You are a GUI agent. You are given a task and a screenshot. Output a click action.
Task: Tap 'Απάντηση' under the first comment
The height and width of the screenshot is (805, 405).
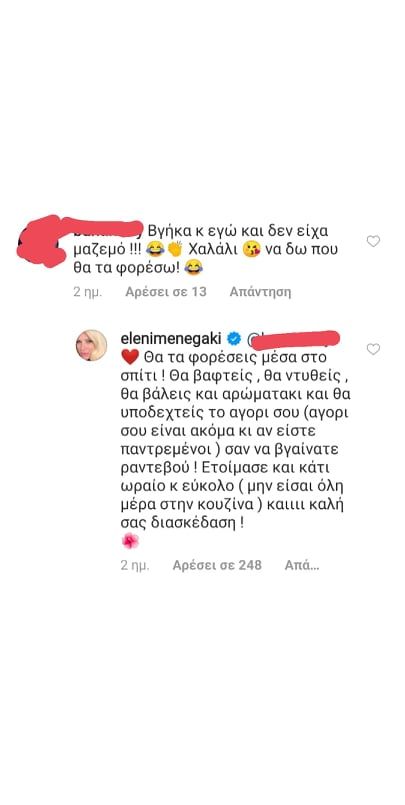(260, 292)
